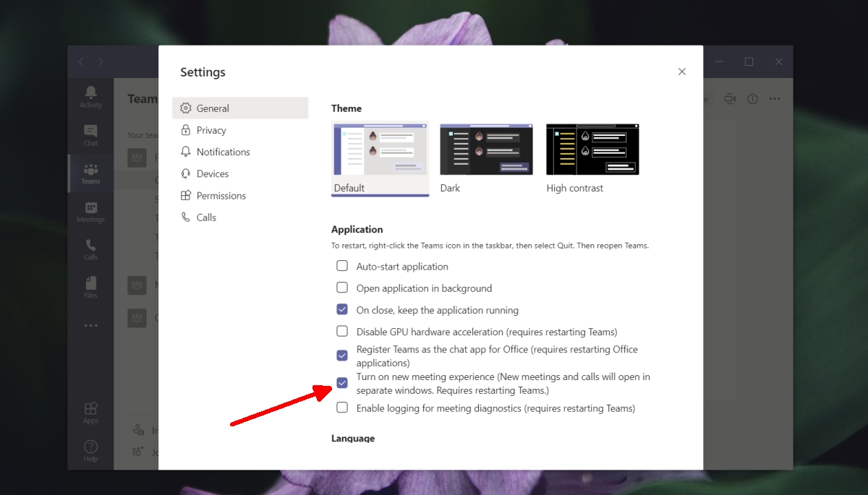
Task: Open Calls in the Teams sidebar
Action: pos(90,249)
